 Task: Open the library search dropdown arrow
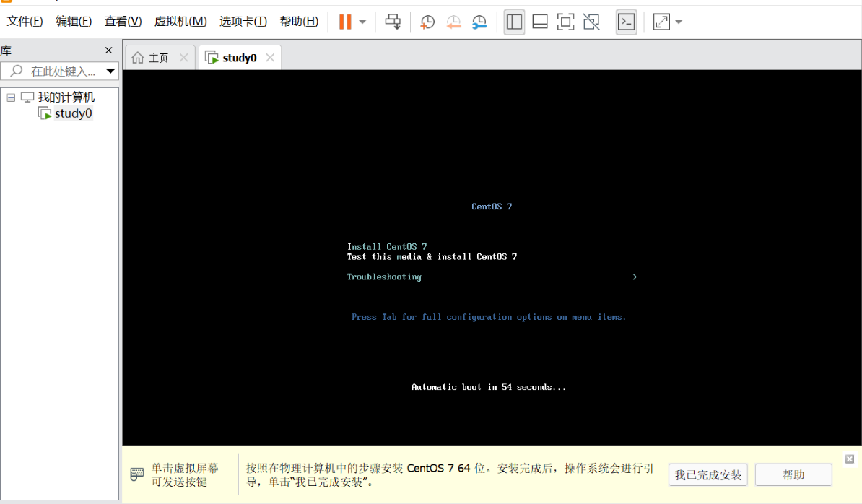coord(110,71)
